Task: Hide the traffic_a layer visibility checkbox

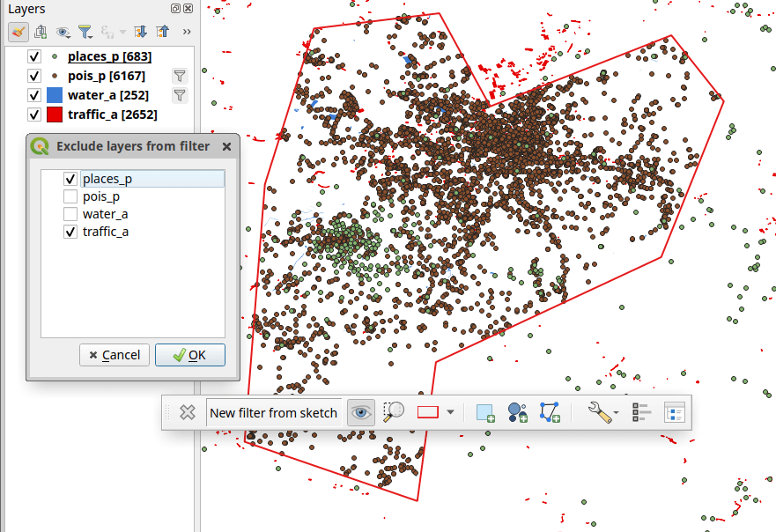Action: coord(33,114)
